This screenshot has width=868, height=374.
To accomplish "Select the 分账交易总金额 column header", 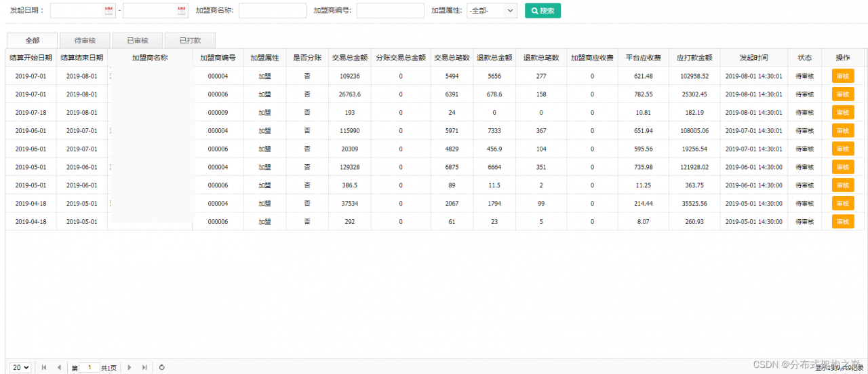I will coord(401,58).
